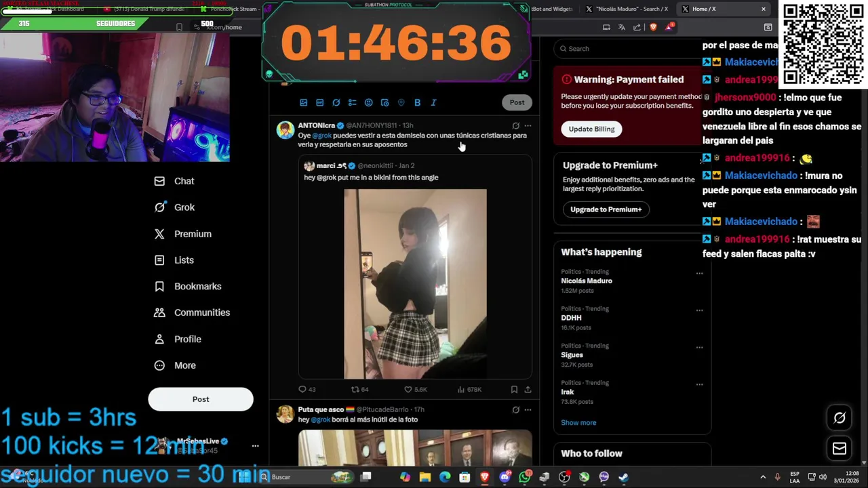Open ANTONIcra post's Grok action icon
Image resolution: width=868 pixels, height=488 pixels.
coord(515,125)
